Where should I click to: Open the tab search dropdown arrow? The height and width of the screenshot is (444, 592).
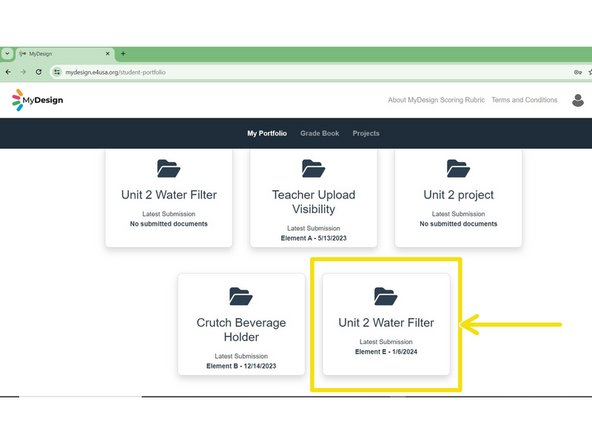point(7,54)
